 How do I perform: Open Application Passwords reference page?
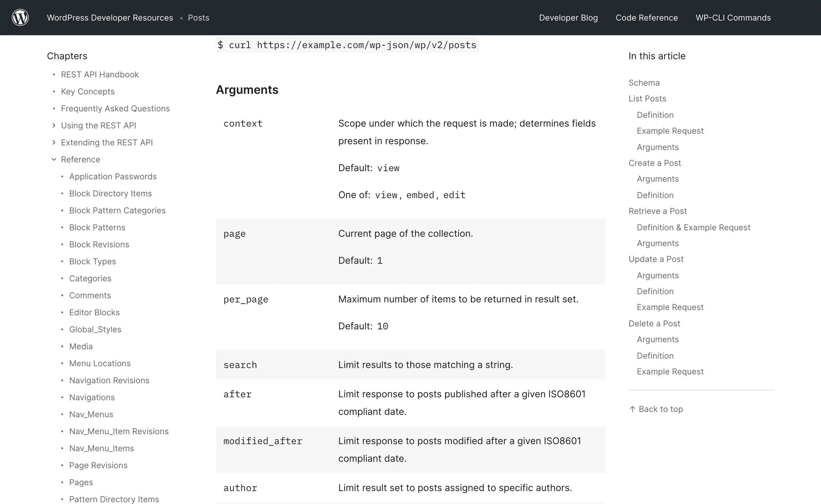point(113,176)
